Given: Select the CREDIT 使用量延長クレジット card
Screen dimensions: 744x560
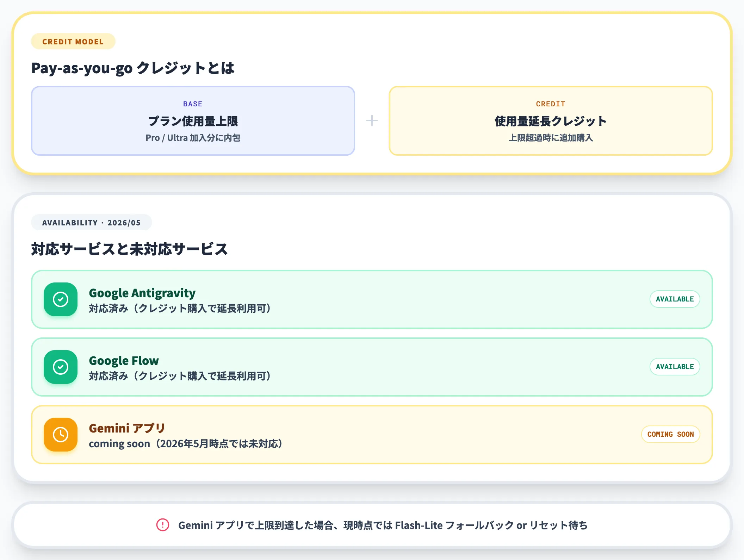Looking at the screenshot, I should [x=551, y=121].
